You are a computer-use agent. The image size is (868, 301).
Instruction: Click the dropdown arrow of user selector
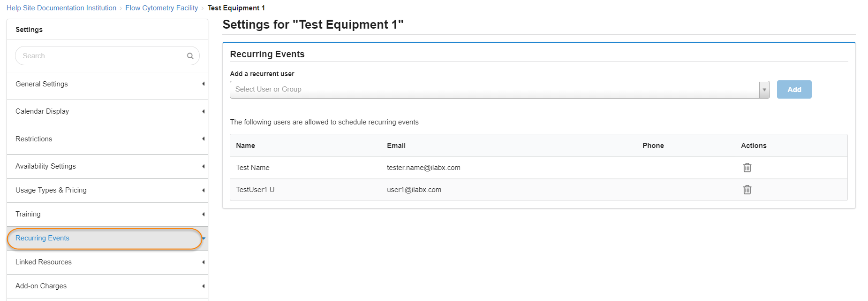[764, 90]
